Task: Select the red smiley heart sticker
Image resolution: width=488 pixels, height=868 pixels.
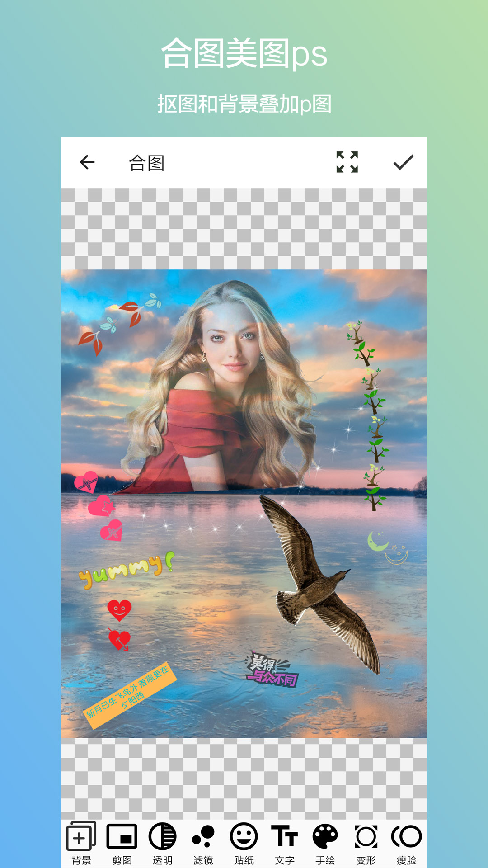Action: 119,610
